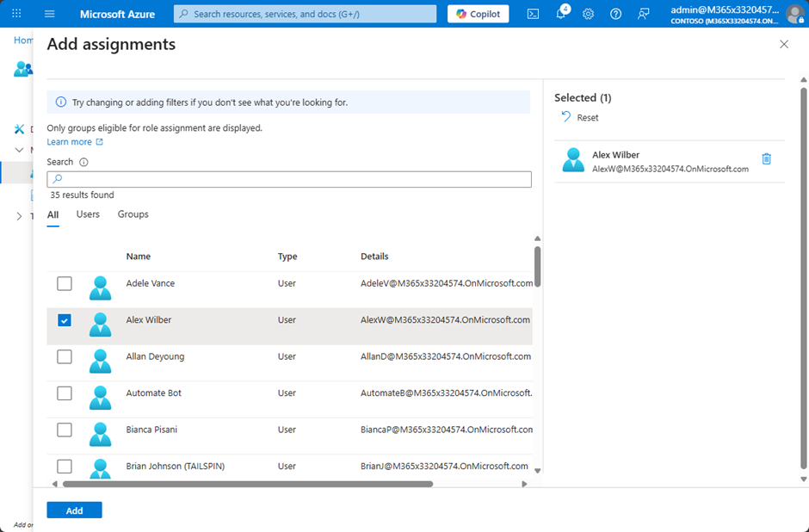Open Cloud Shell from the top bar

point(533,14)
